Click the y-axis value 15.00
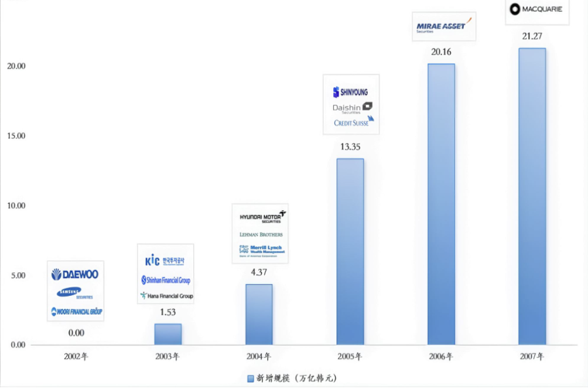 16,136
